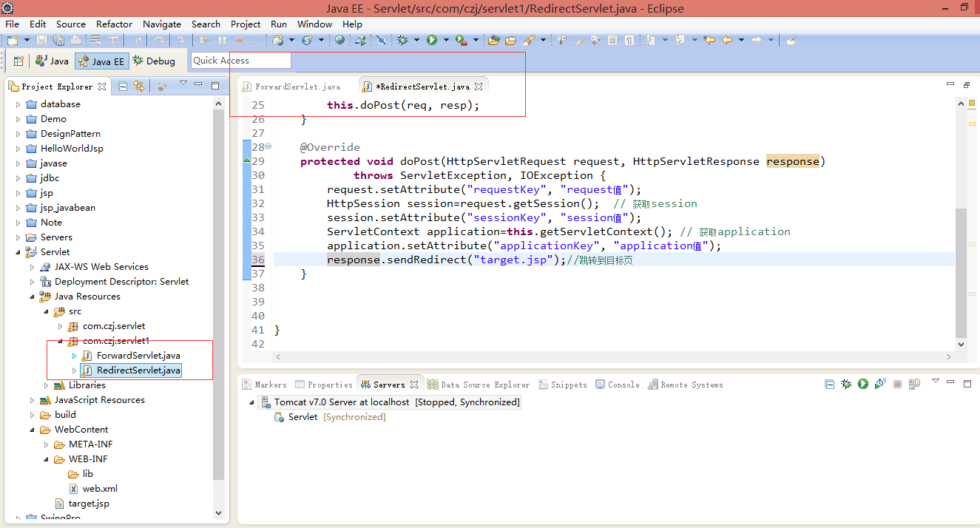Click the Back navigation yellow arrow
The image size is (980, 528).
[x=726, y=40]
